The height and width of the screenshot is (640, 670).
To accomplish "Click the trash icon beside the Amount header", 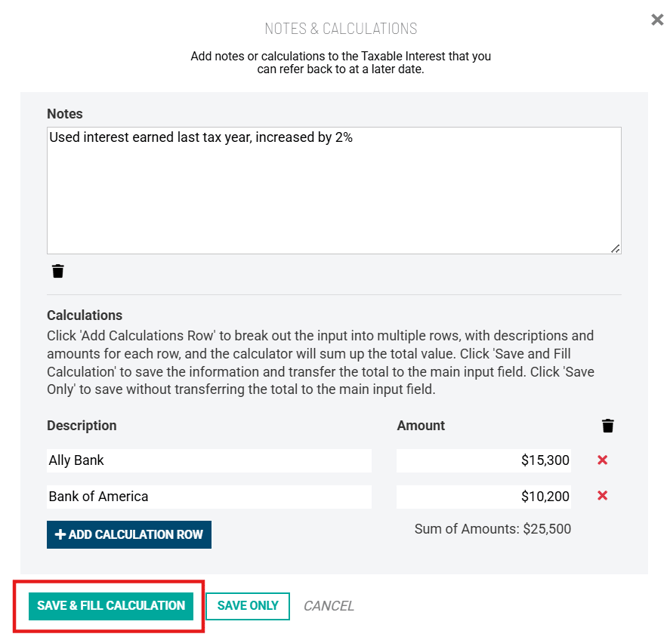I will tap(608, 426).
